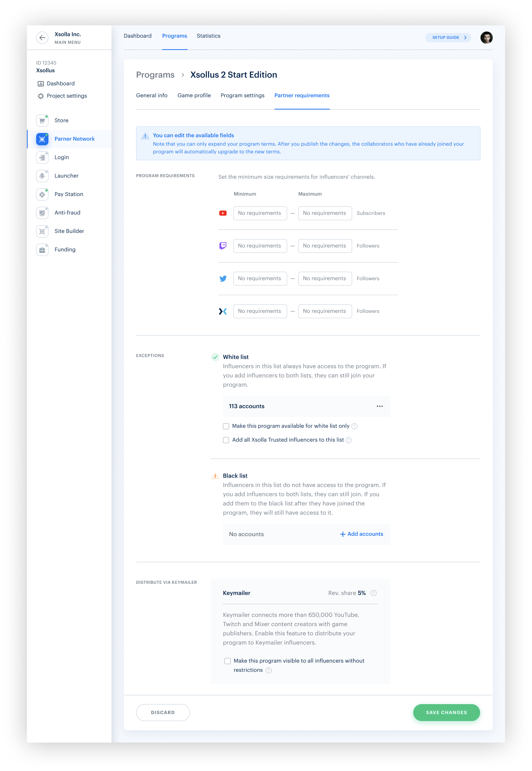Open the Site Builder icon
The image size is (532, 771).
pos(42,231)
